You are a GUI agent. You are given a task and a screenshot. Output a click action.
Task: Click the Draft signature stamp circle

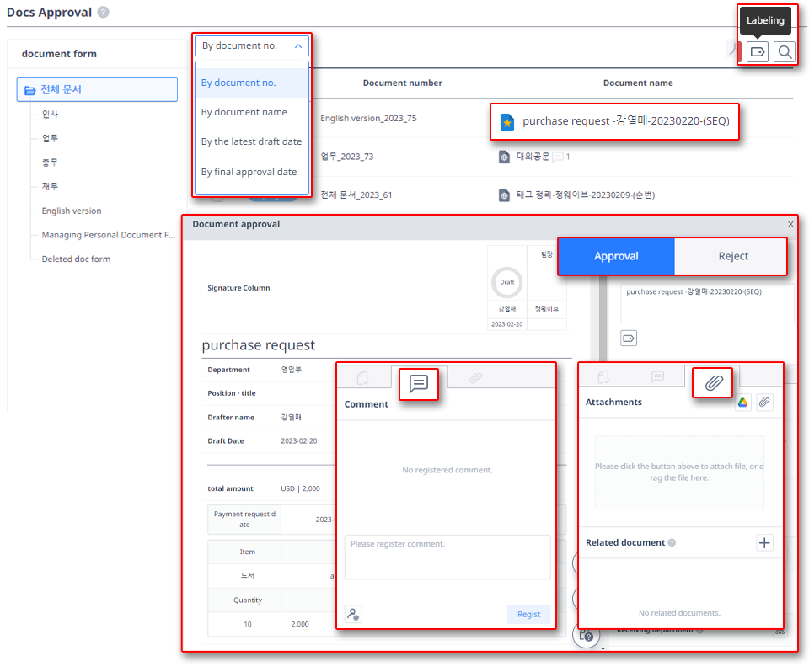[x=506, y=282]
